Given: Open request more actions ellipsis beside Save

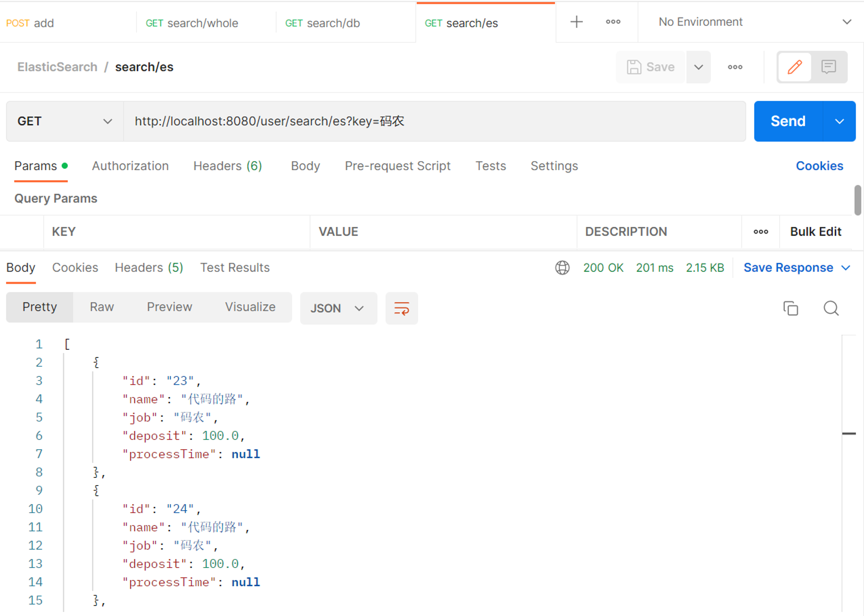Looking at the screenshot, I should [x=735, y=67].
